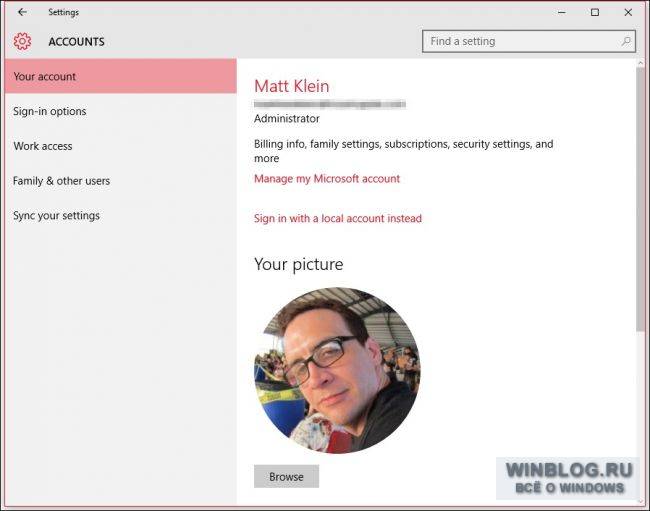Open the Manage my Microsoft account link
650x511 pixels.
point(327,179)
